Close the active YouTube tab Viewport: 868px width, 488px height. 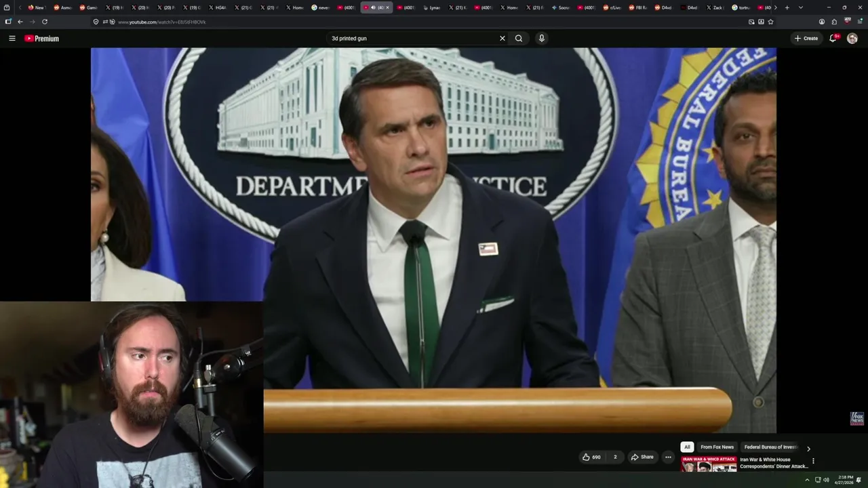pyautogui.click(x=387, y=7)
